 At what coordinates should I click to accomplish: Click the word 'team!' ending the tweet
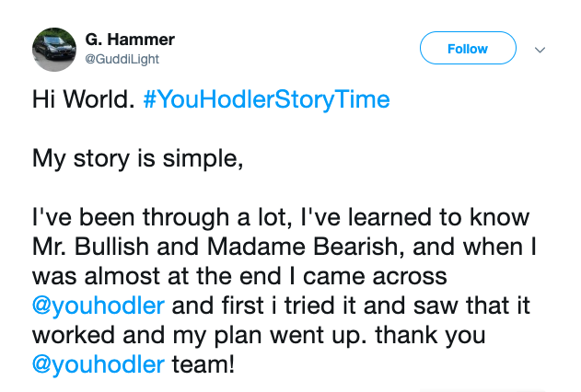[x=203, y=364]
